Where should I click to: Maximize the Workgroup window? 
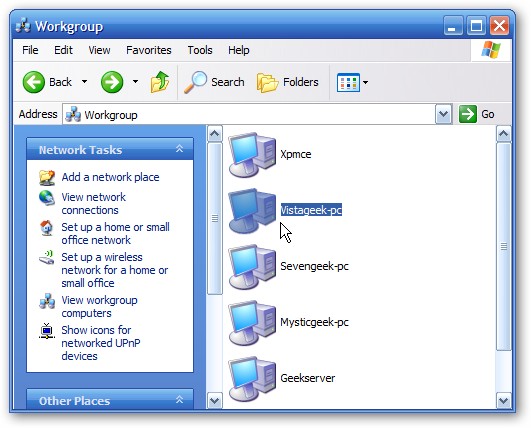pyautogui.click(x=476, y=25)
